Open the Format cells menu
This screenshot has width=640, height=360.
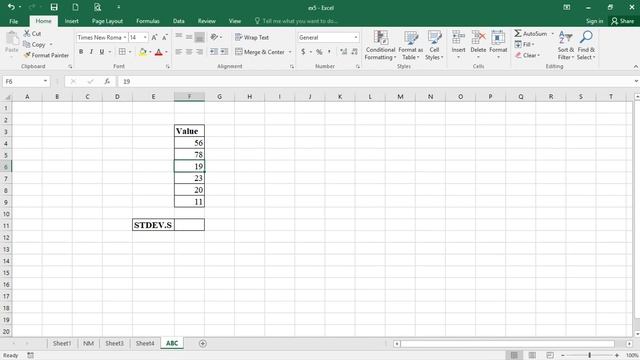tap(498, 45)
